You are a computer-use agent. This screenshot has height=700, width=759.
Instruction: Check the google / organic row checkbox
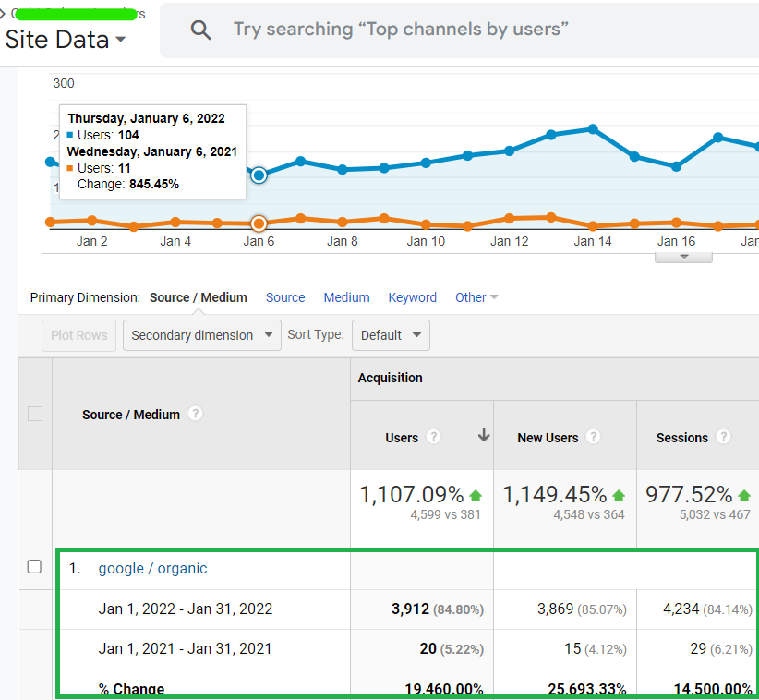click(34, 567)
